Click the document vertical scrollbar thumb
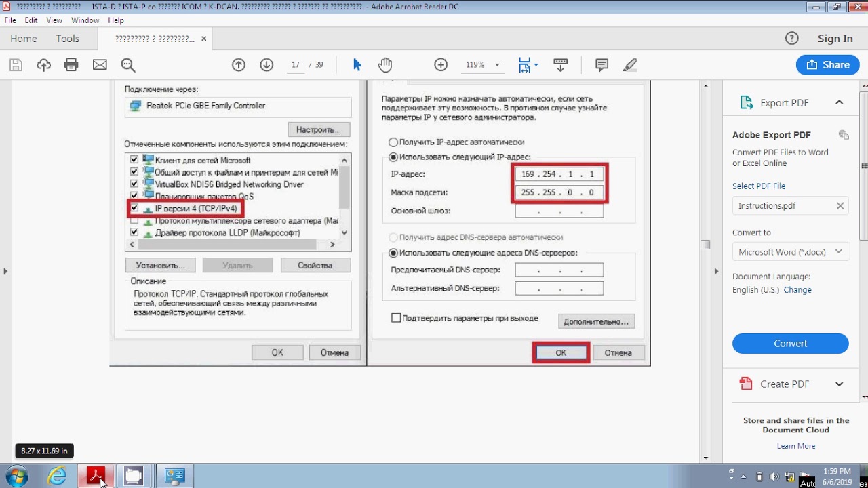 coord(705,245)
